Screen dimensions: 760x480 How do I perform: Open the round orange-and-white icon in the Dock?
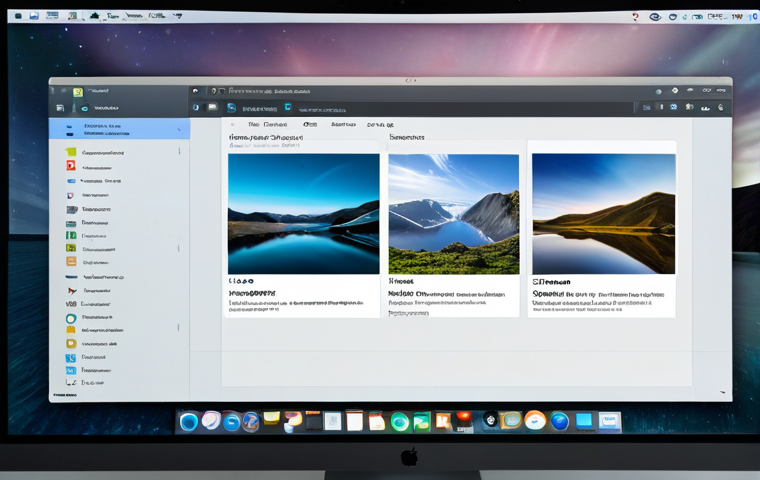[x=535, y=420]
